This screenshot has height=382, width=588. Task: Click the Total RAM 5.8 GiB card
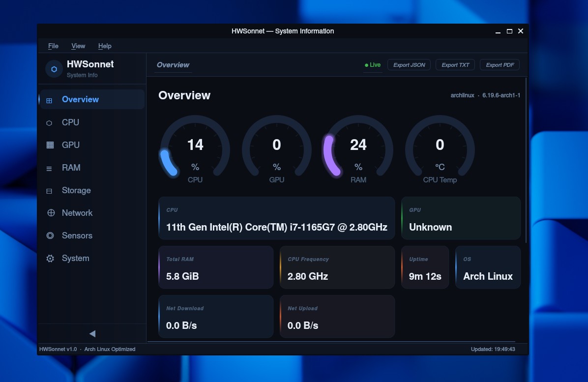click(216, 267)
